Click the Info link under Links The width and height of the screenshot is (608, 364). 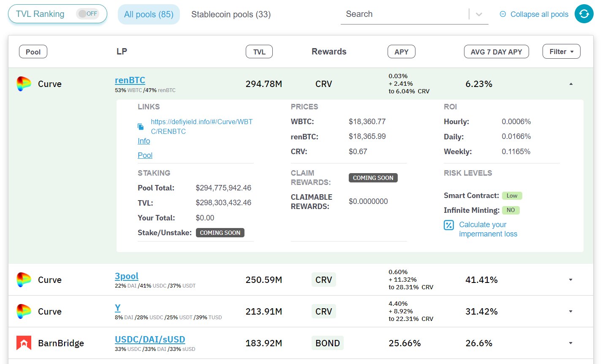click(x=144, y=141)
